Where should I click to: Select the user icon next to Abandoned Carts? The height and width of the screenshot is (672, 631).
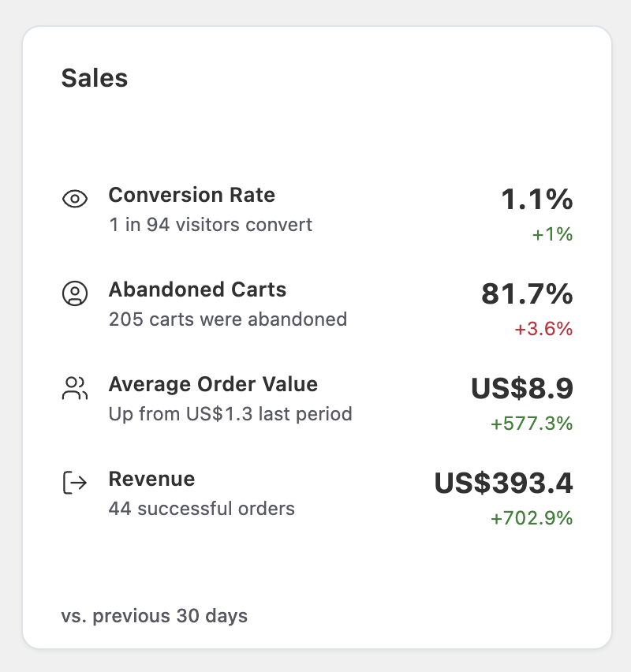pyautogui.click(x=74, y=293)
